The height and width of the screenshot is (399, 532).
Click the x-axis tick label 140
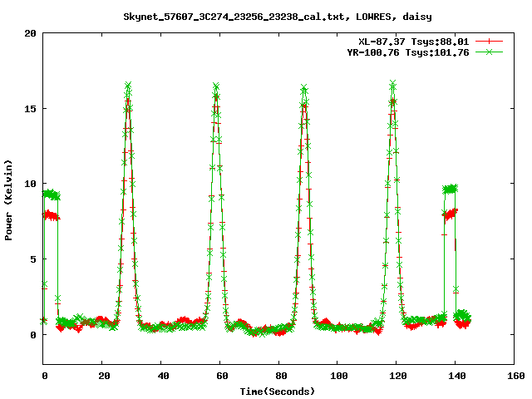457,376
